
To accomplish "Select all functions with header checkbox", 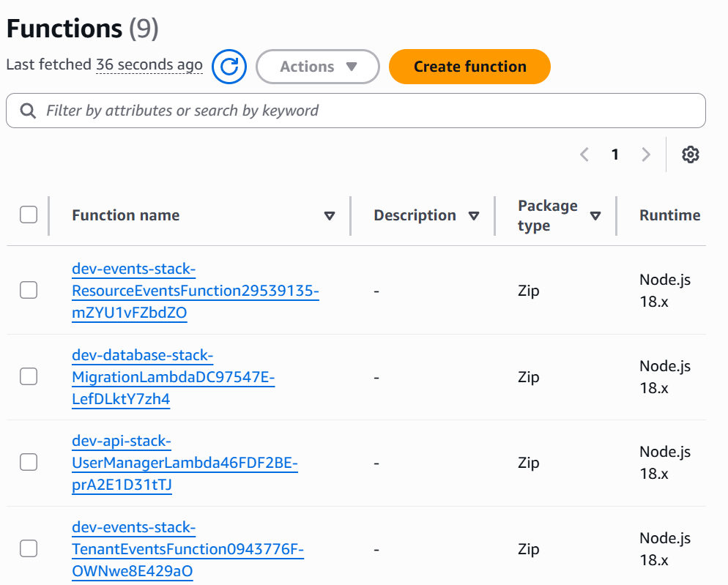I will pos(29,215).
